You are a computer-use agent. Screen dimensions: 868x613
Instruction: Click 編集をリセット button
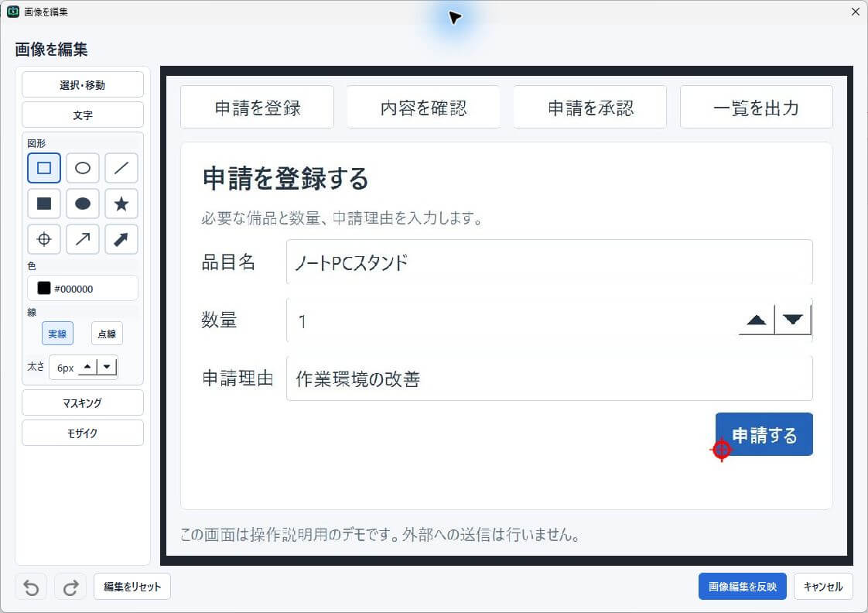pos(132,587)
